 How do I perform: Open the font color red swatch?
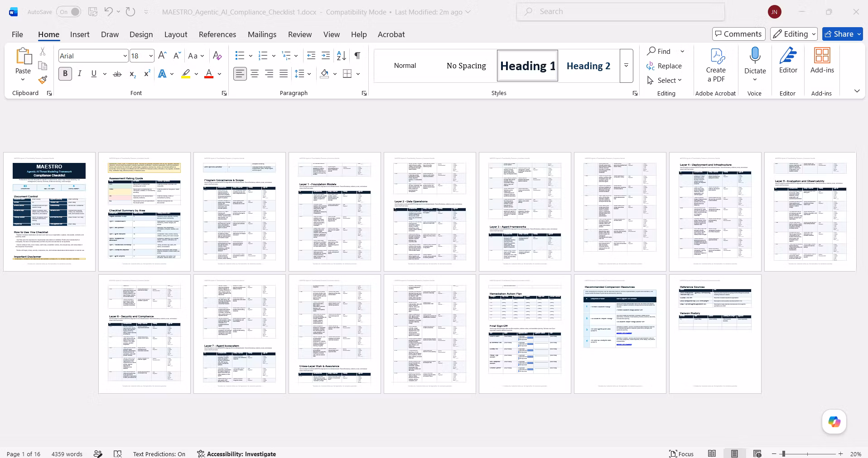tap(209, 74)
